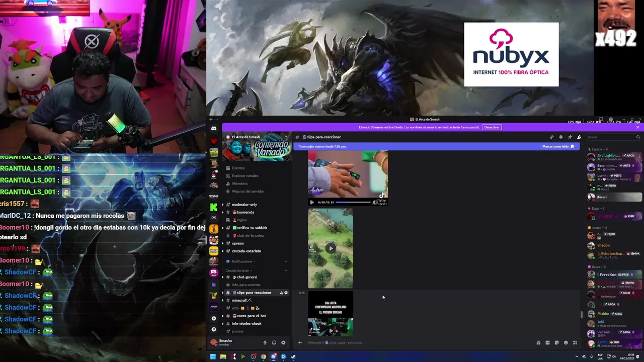Add channel plus next to Canales de texto
Viewport: 644px width, 362px height.
(x=286, y=270)
